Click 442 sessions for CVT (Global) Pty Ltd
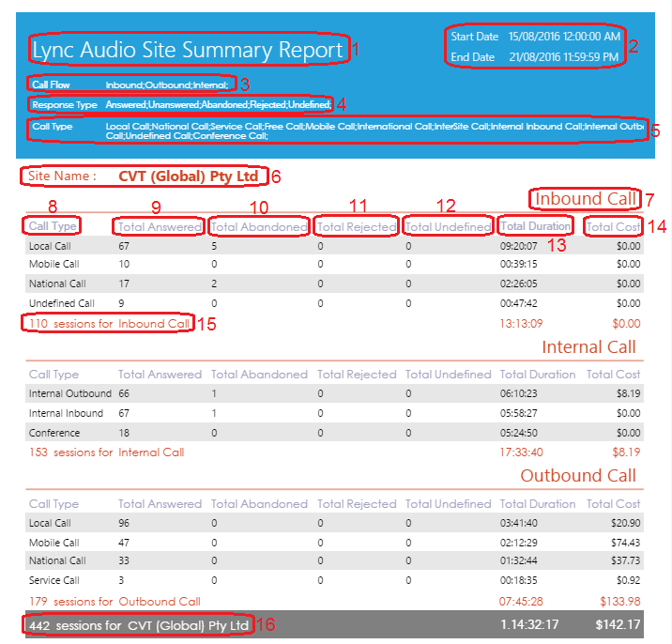The height and width of the screenshot is (644, 672). pyautogui.click(x=139, y=625)
